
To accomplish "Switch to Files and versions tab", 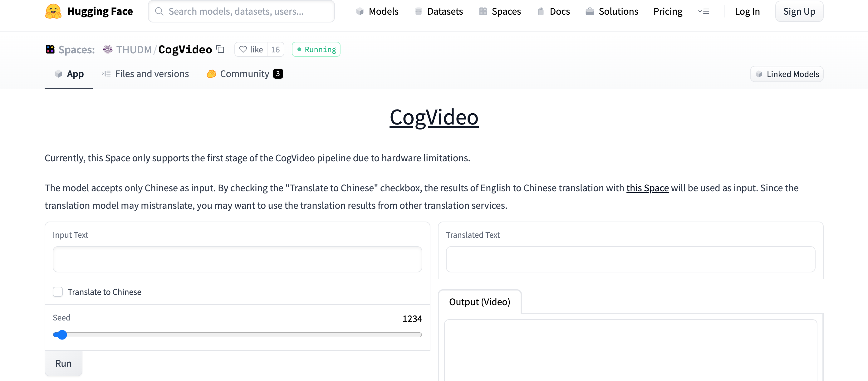I will [145, 74].
